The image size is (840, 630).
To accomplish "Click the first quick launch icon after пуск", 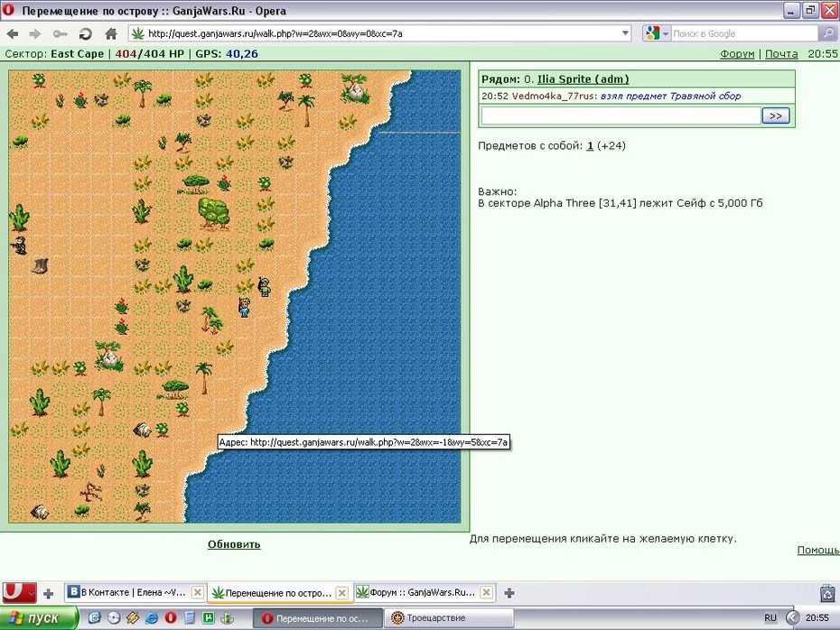I will click(94, 617).
